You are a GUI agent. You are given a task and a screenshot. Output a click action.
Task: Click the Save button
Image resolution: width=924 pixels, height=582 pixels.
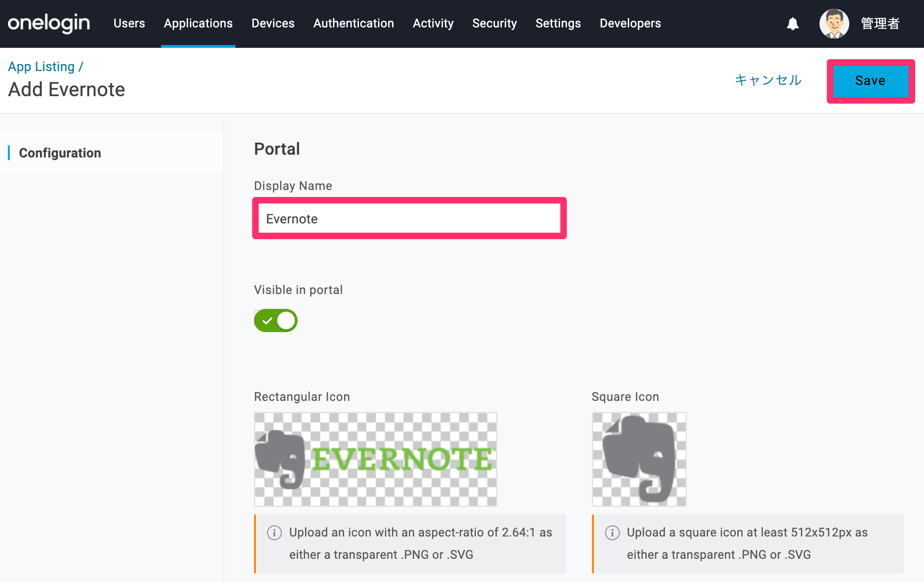tap(871, 81)
